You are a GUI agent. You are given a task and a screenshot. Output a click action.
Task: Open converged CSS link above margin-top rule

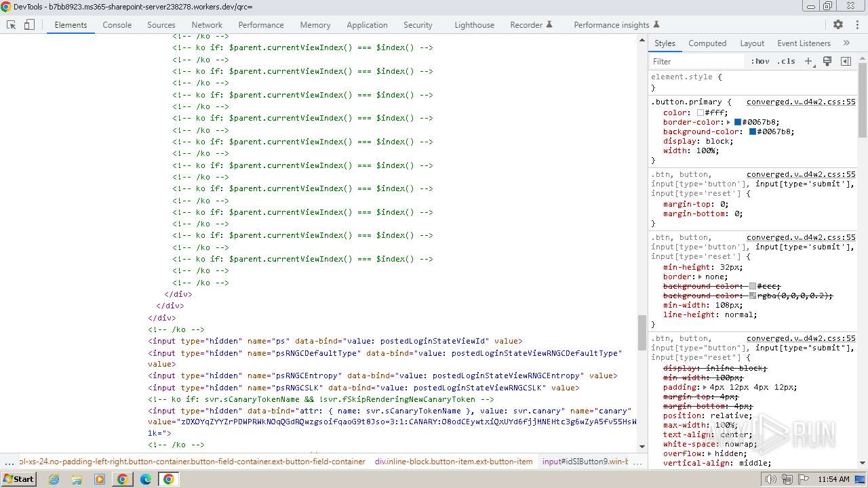point(801,174)
